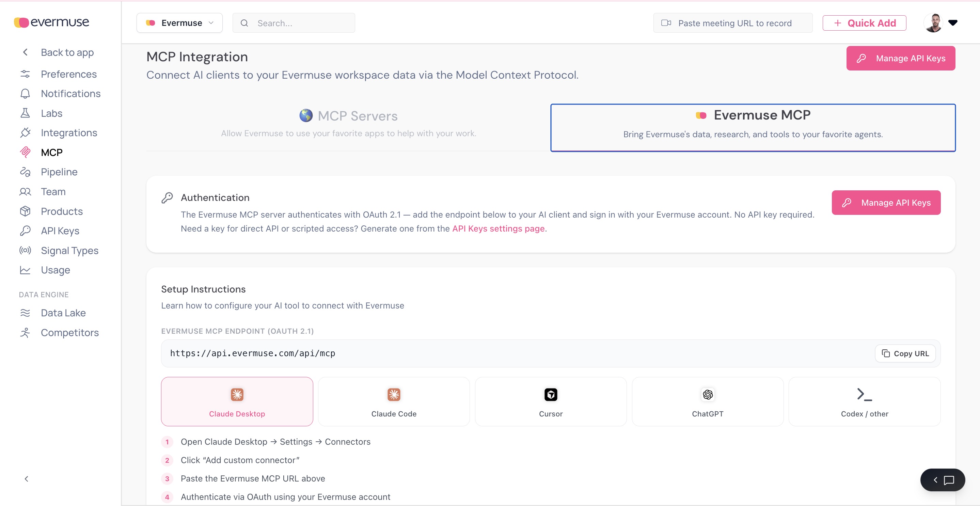
Task: Open Preferences in sidebar
Action: pyautogui.click(x=68, y=74)
